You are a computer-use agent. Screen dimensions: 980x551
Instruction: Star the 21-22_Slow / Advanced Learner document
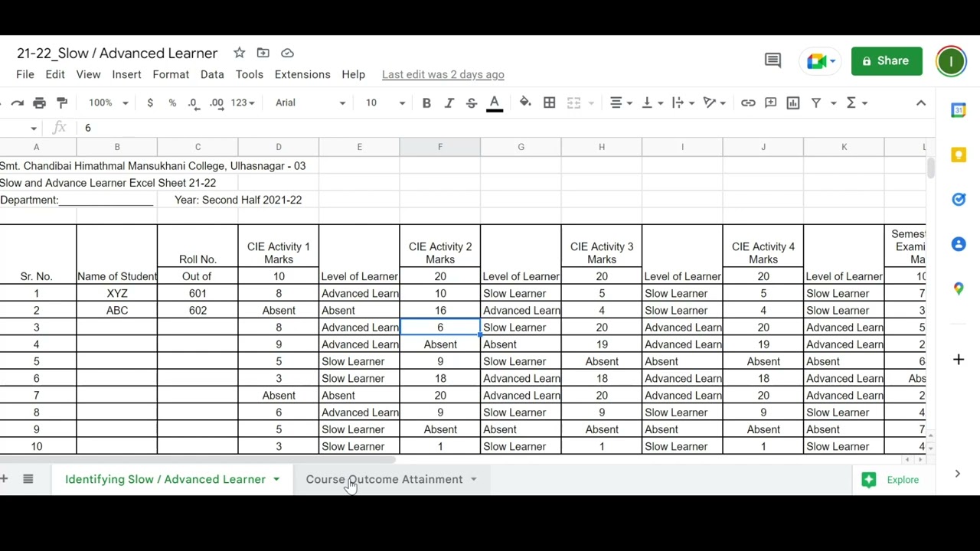pyautogui.click(x=240, y=53)
